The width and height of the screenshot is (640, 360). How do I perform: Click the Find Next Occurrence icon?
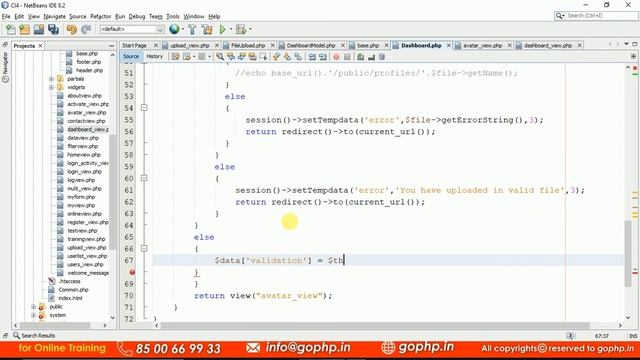click(x=242, y=57)
